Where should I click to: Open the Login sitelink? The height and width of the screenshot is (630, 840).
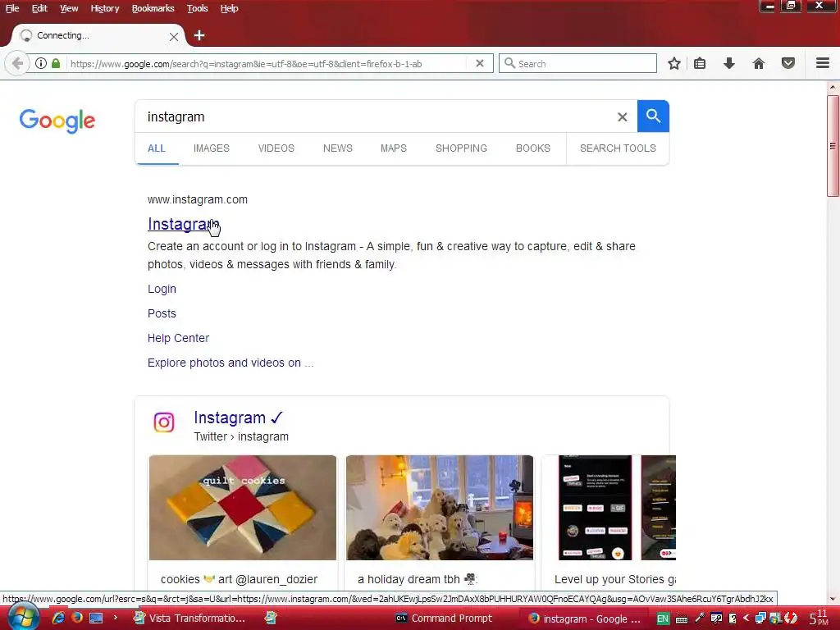click(162, 289)
